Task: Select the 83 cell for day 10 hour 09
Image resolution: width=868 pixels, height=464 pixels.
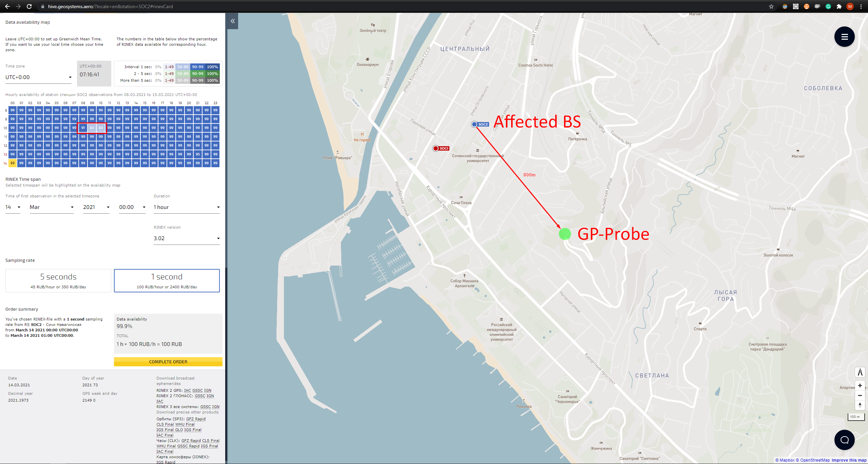Action: pyautogui.click(x=92, y=128)
